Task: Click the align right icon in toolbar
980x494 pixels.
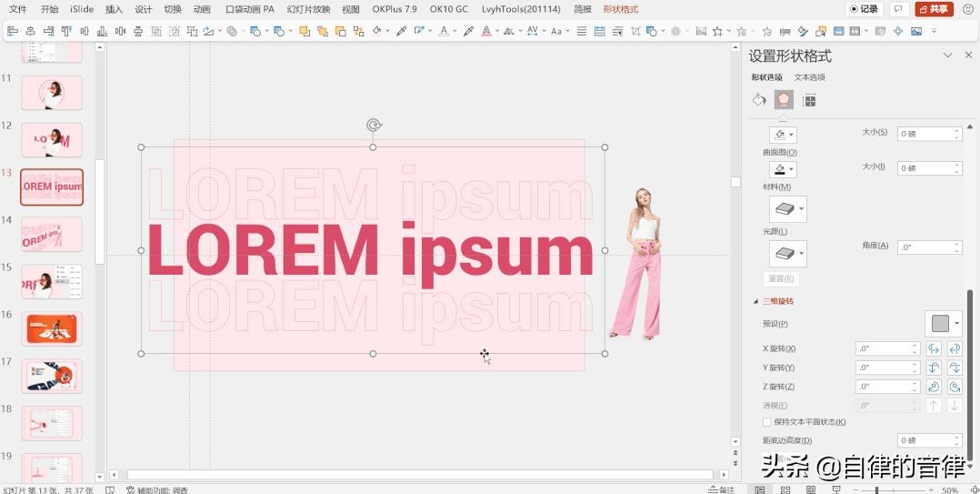Action: [x=48, y=31]
